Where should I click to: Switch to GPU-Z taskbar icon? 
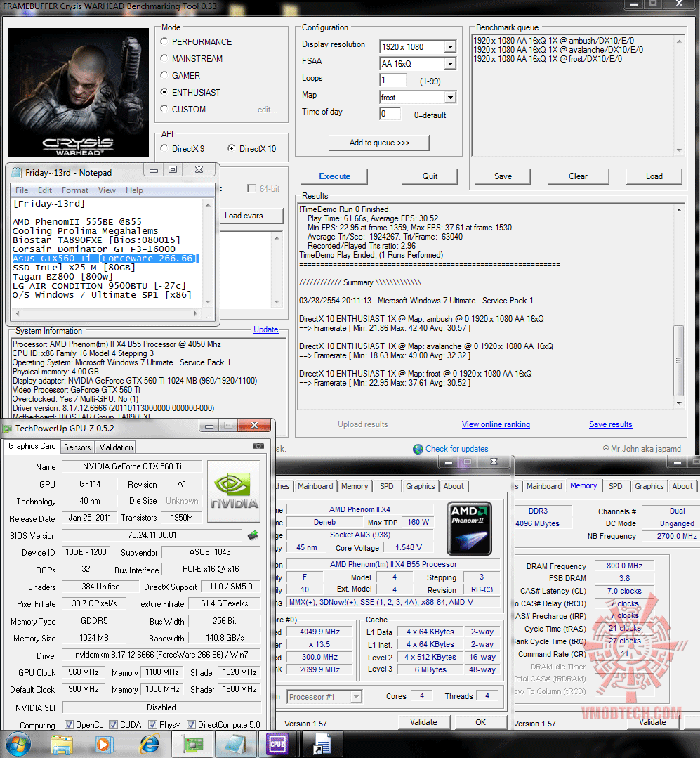[193, 745]
